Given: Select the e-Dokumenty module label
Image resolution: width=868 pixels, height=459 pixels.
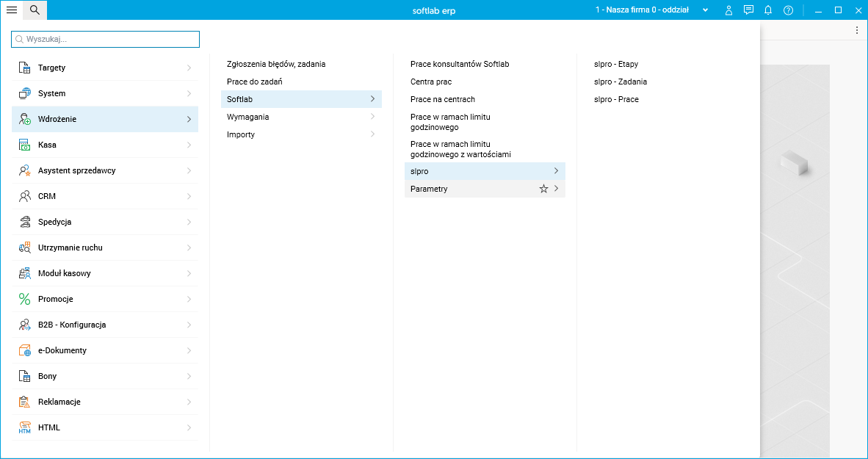Looking at the screenshot, I should [62, 350].
